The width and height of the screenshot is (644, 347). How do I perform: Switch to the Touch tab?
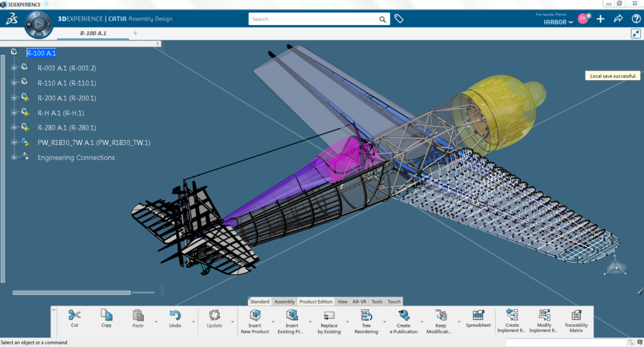394,302
